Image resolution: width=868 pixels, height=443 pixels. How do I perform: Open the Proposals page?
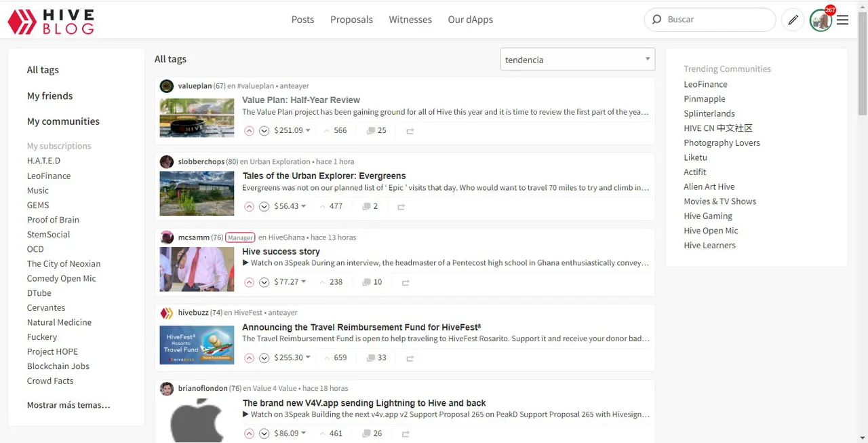(351, 20)
